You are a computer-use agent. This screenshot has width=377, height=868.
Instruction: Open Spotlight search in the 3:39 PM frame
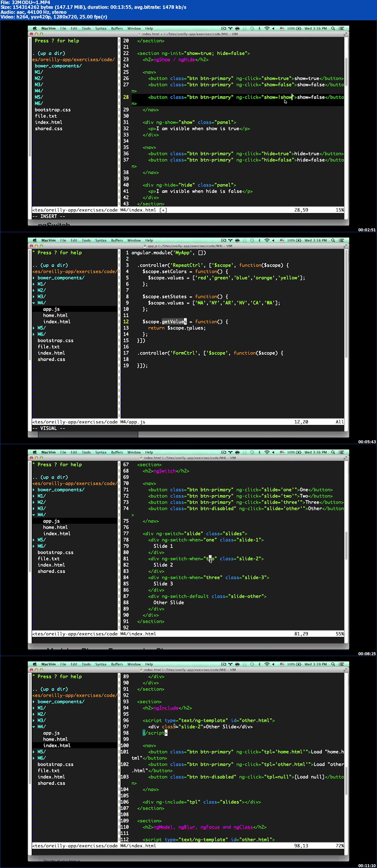click(x=333, y=665)
